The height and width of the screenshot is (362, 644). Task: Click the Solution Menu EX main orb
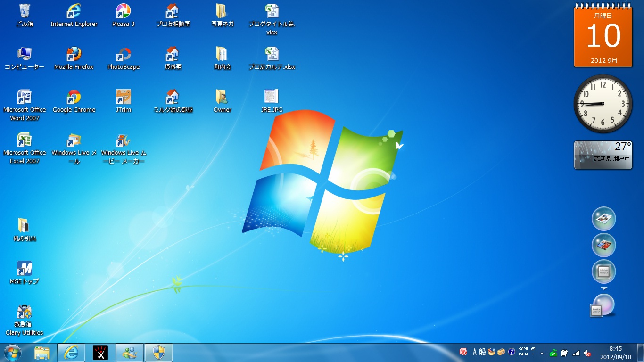603,305
